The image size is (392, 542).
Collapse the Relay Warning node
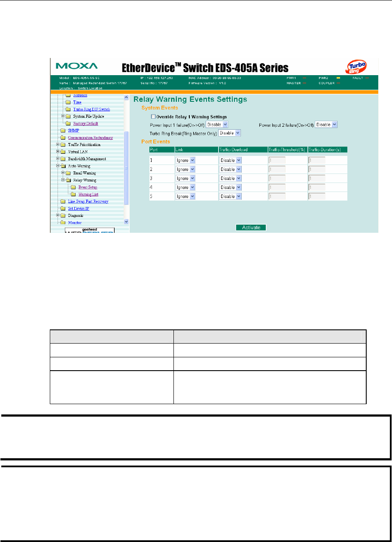coord(63,180)
